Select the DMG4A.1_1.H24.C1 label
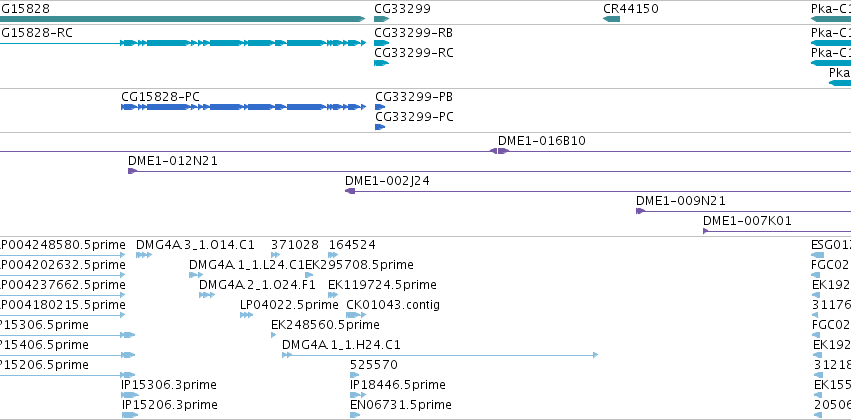 (x=341, y=345)
